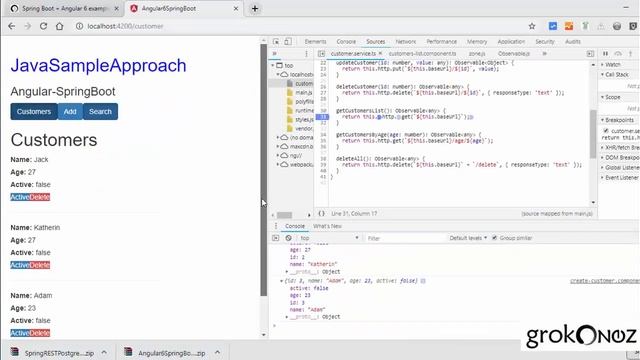Reload the localhost page
Viewport: 640px width, 360px height.
(43, 26)
